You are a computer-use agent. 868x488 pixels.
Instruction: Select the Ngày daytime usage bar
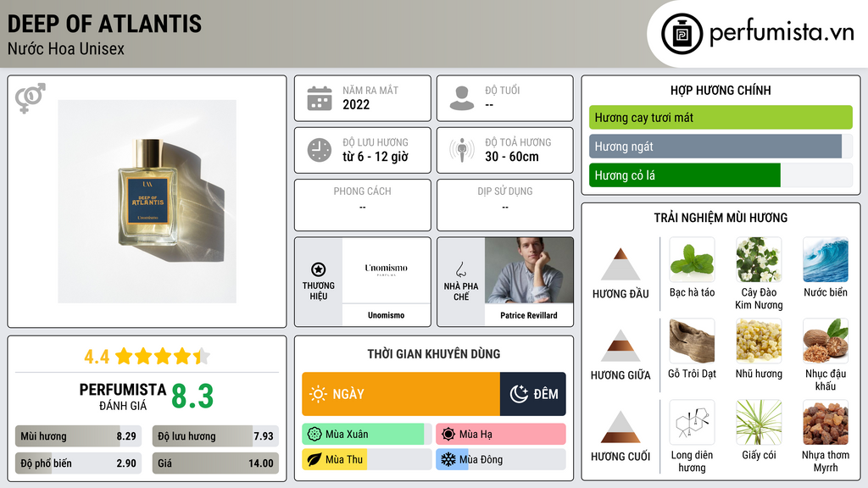tap(401, 394)
